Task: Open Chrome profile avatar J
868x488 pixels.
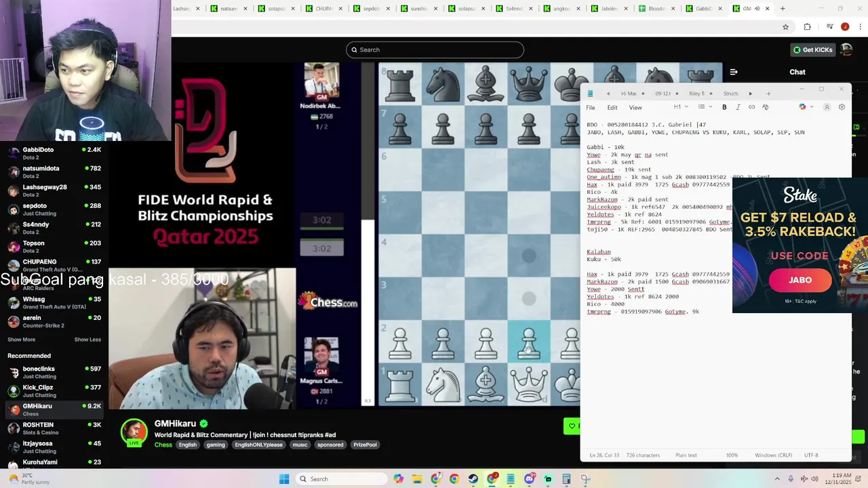Action: 844,27
